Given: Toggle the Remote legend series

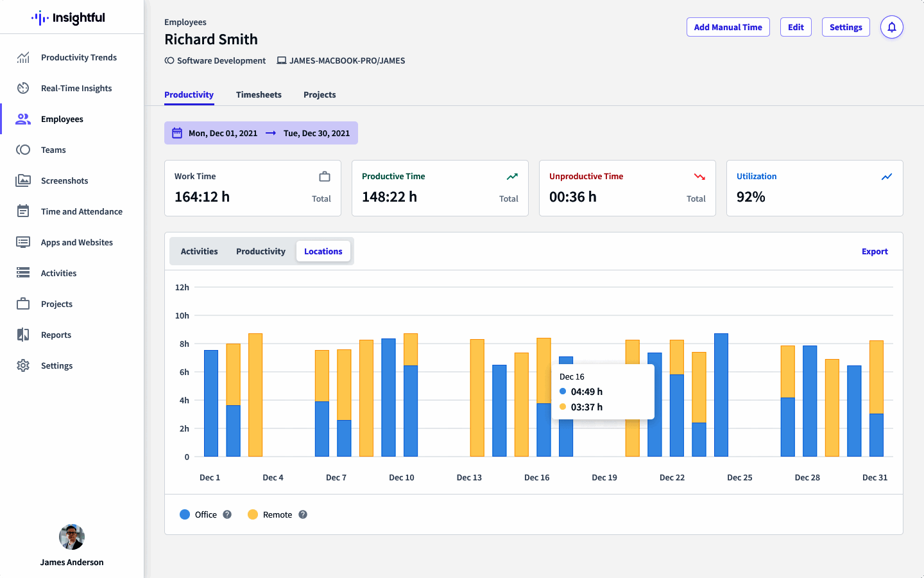Looking at the screenshot, I should click(270, 514).
